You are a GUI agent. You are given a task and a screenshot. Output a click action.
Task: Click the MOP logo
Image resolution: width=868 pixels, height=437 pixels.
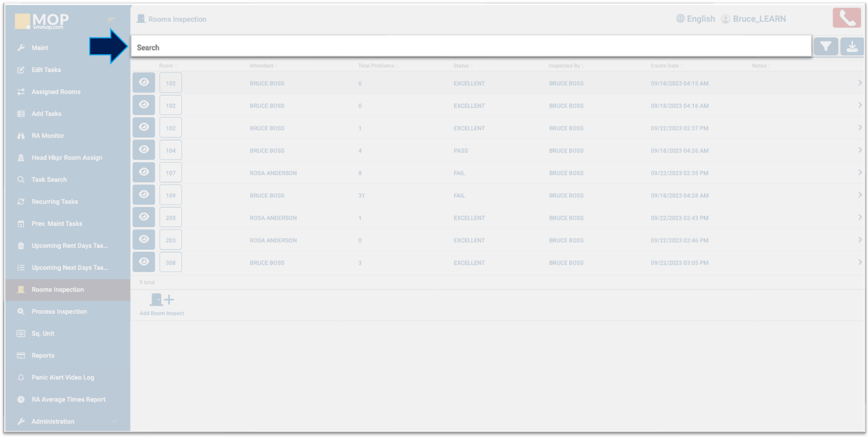43,21
